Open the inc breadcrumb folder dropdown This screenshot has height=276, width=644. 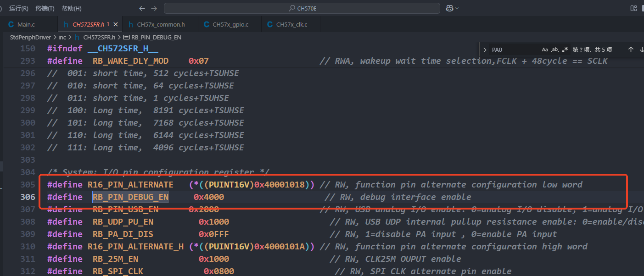62,37
